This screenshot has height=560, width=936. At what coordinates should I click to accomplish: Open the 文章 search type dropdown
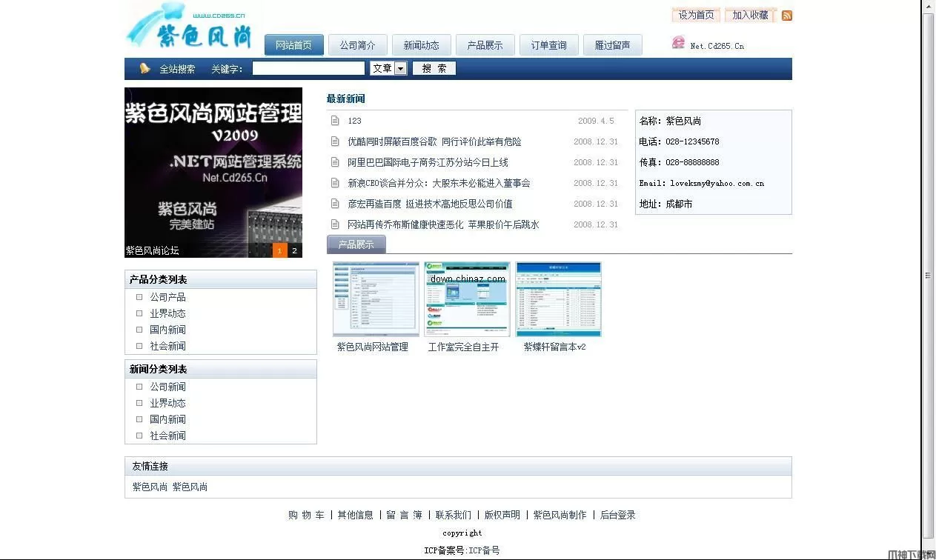[400, 67]
